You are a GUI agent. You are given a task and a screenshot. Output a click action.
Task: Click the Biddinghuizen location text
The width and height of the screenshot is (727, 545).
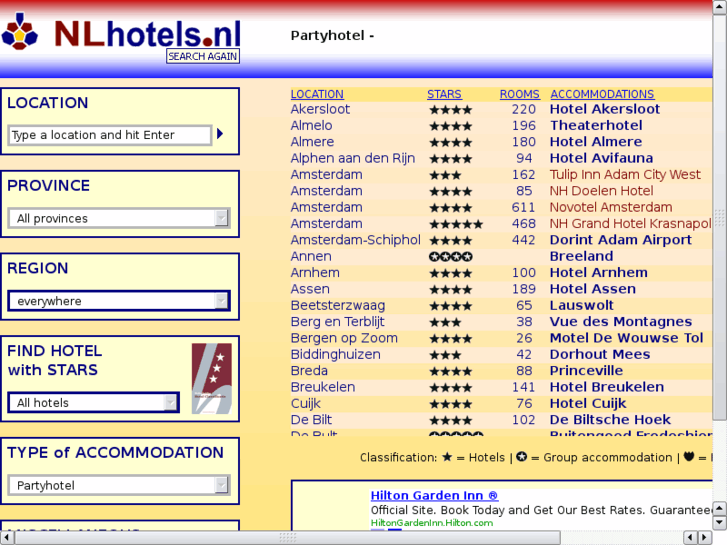point(335,354)
